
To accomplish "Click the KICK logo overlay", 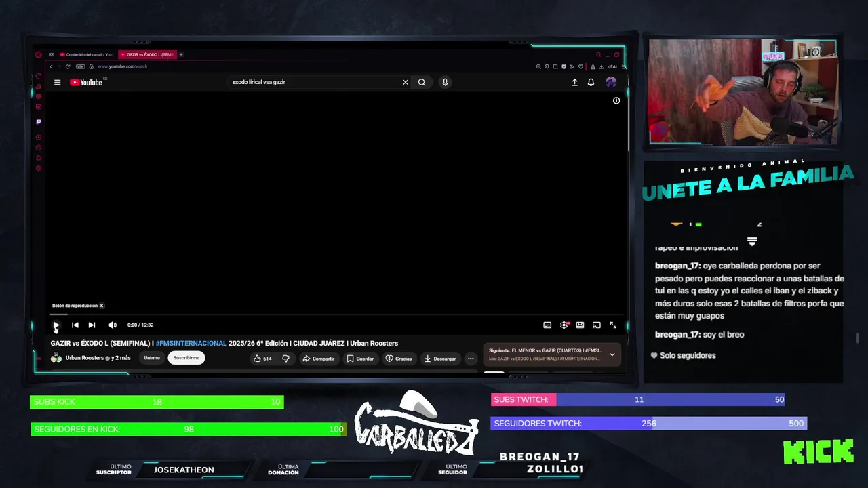I will click(x=818, y=452).
